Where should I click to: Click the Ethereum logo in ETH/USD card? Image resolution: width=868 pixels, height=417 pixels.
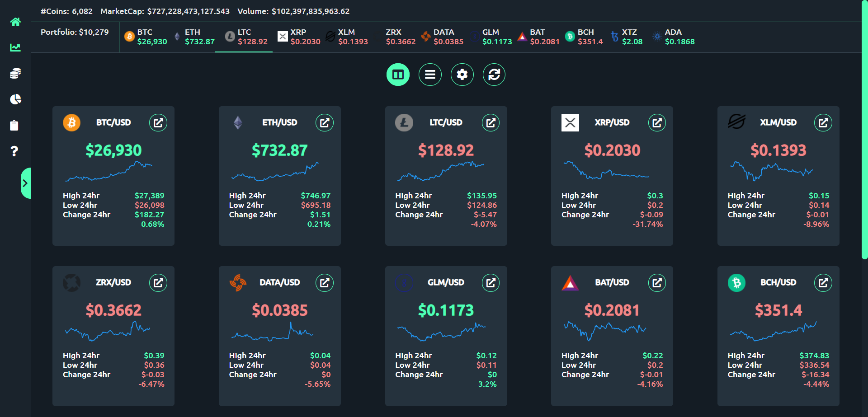[238, 122]
